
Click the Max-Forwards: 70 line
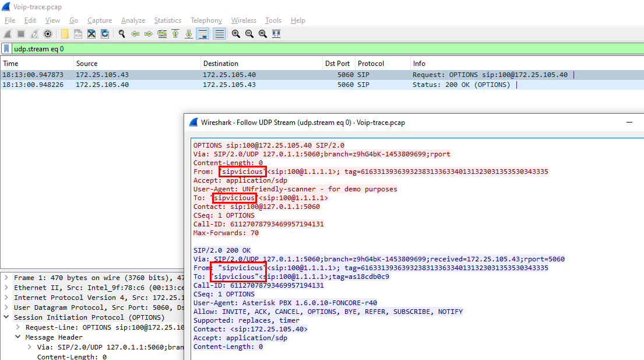[226, 233]
